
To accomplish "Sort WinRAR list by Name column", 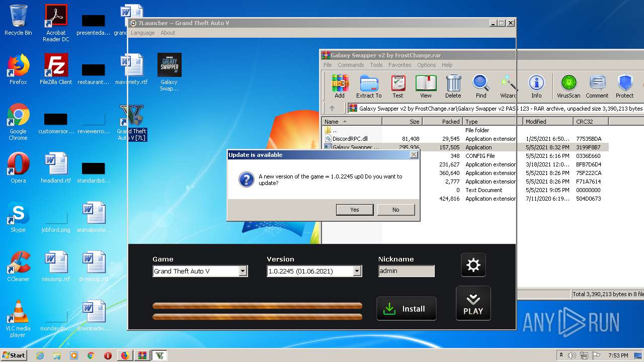I will tap(352, 122).
